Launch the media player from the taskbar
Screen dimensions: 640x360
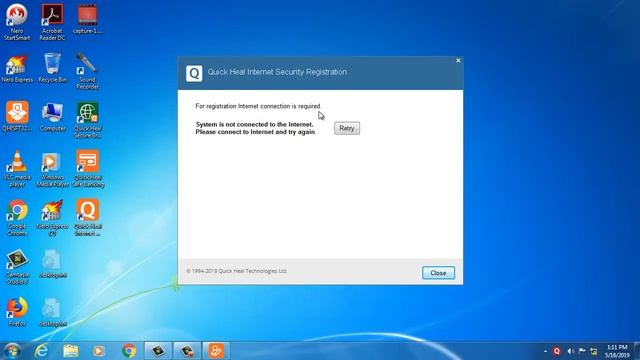99,351
